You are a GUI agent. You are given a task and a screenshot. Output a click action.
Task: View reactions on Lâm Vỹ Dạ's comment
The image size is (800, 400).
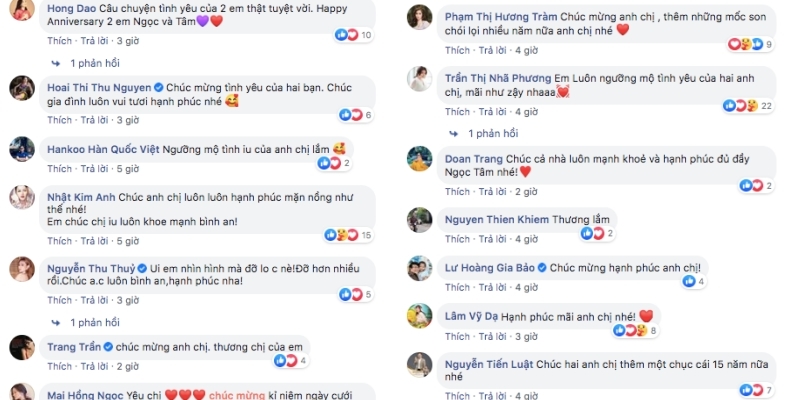636,330
